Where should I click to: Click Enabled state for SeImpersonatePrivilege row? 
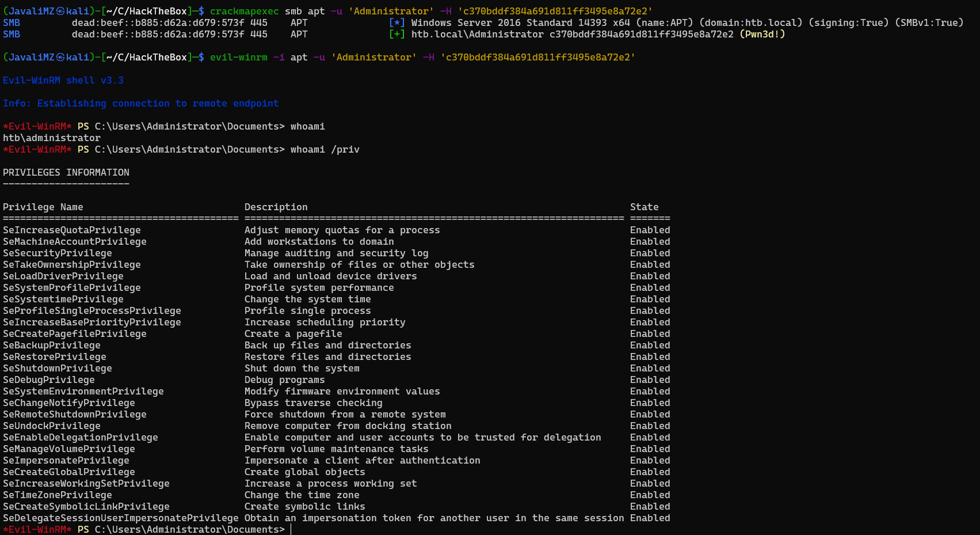pyautogui.click(x=650, y=460)
